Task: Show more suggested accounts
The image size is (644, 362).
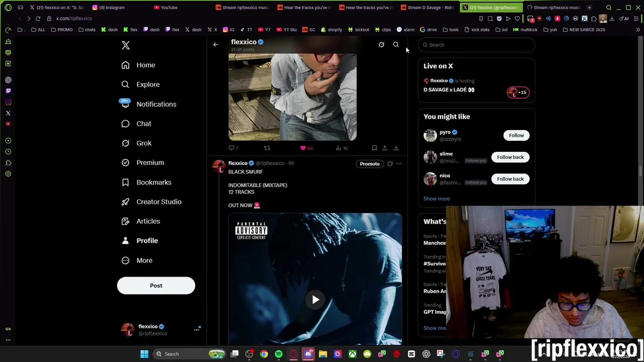Action: tap(436, 199)
